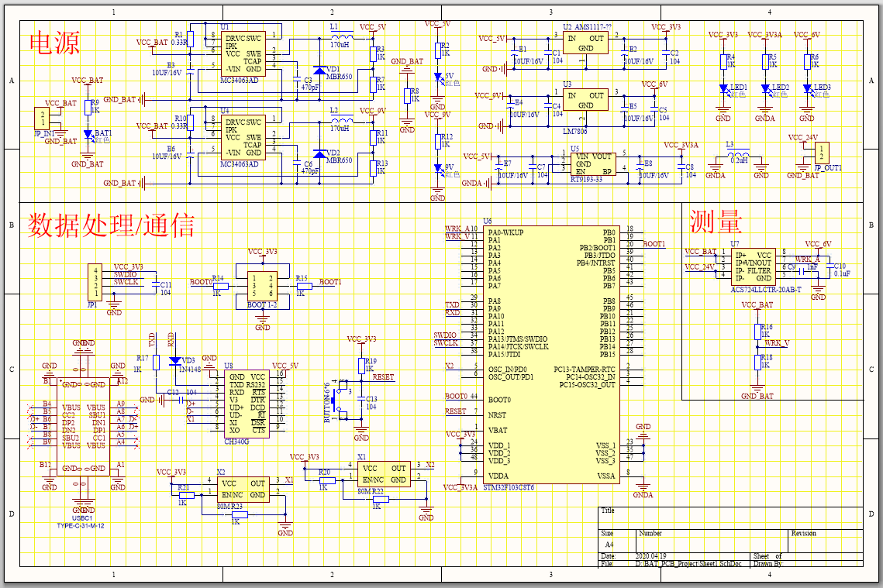The height and width of the screenshot is (588, 883).
Task: Select the LED3 indicator on VCC_6V
Action: click(x=807, y=88)
